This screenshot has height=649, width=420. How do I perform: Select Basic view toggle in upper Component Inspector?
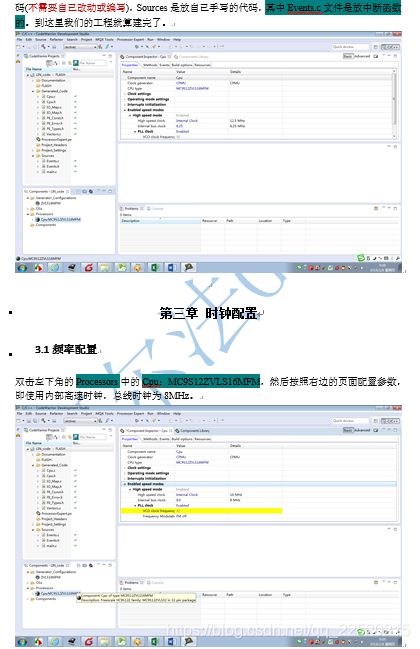click(348, 56)
